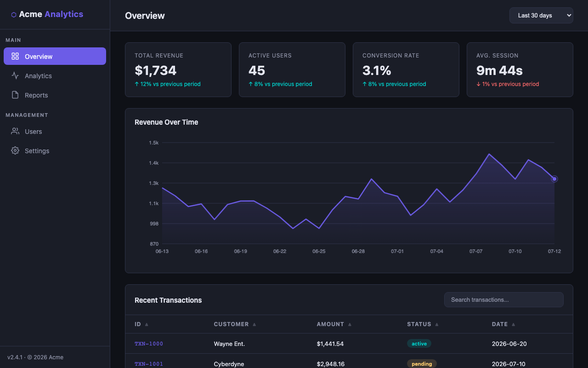Click the Cyberdyne customer cell
This screenshot has width=588, height=368.
tap(229, 364)
